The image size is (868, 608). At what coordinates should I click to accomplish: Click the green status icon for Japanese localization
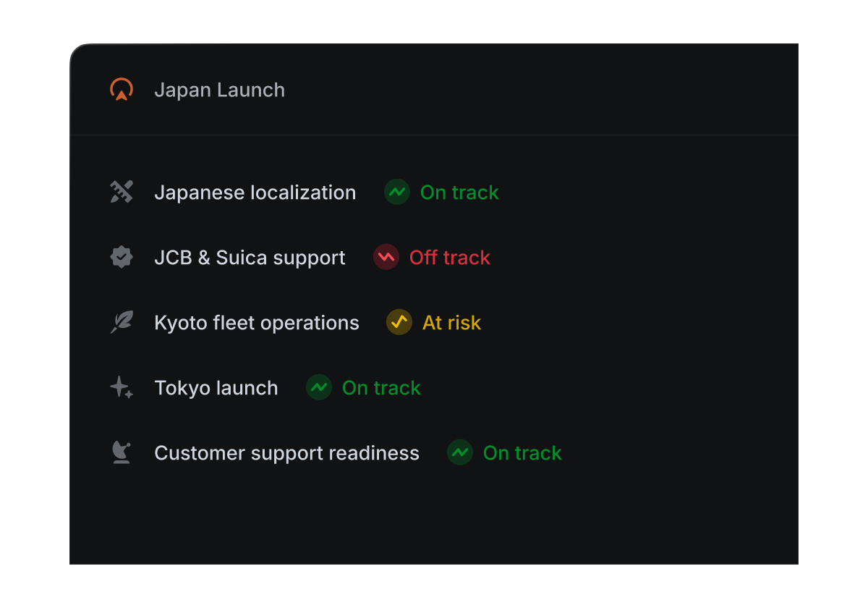[397, 192]
